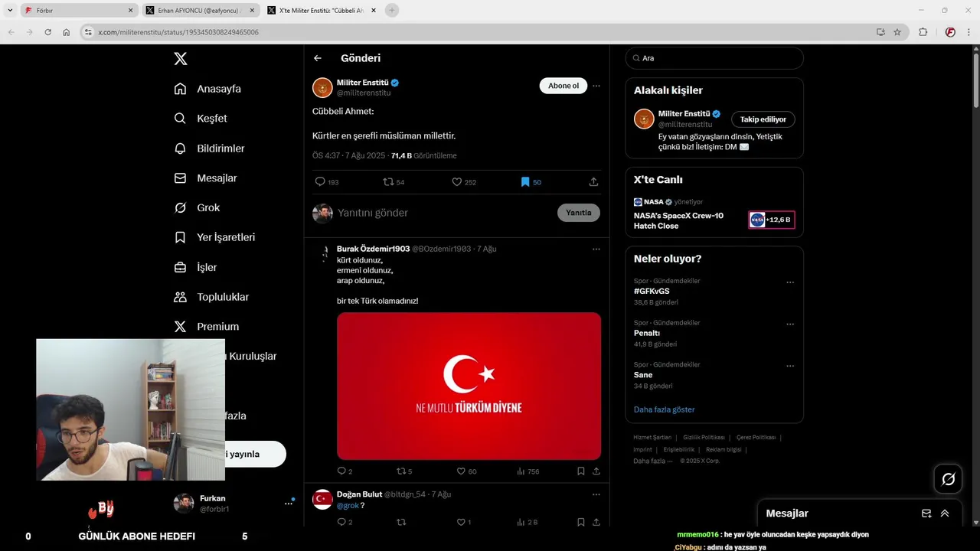Image resolution: width=980 pixels, height=551 pixels.
Task: Toggle Takip ediliyor for Militer Enstitü
Action: 763,119
